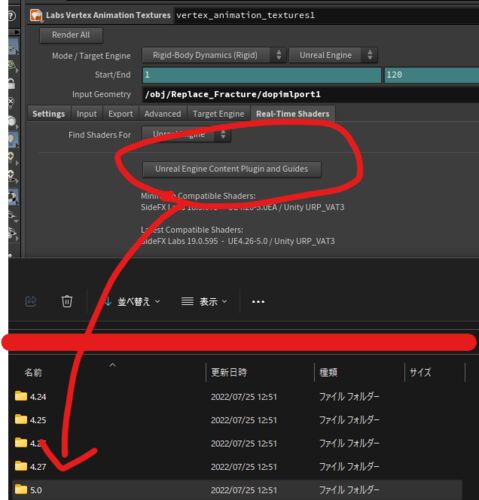The height and width of the screenshot is (500, 479).
Task: Click the date cell of the 4.24 row
Action: (244, 397)
